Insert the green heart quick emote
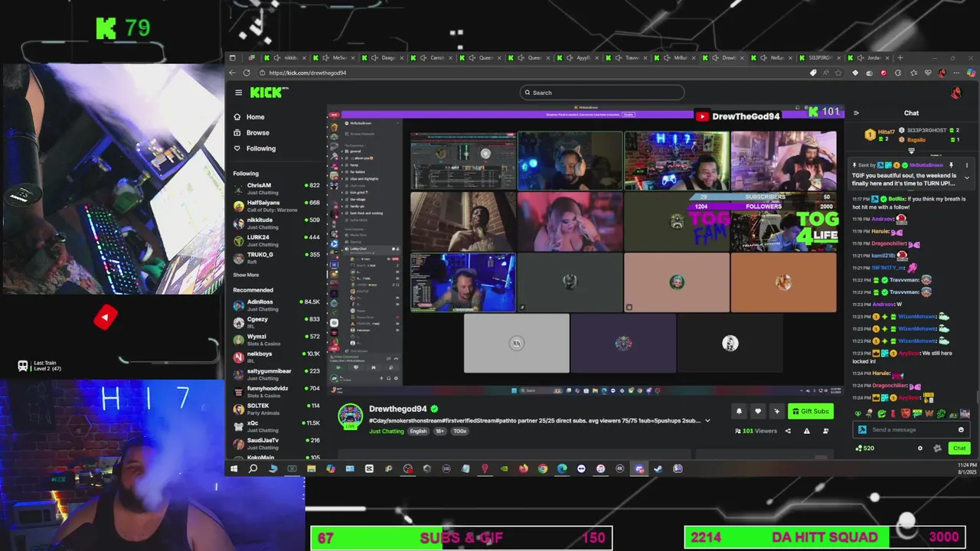980x551 pixels. tap(858, 414)
